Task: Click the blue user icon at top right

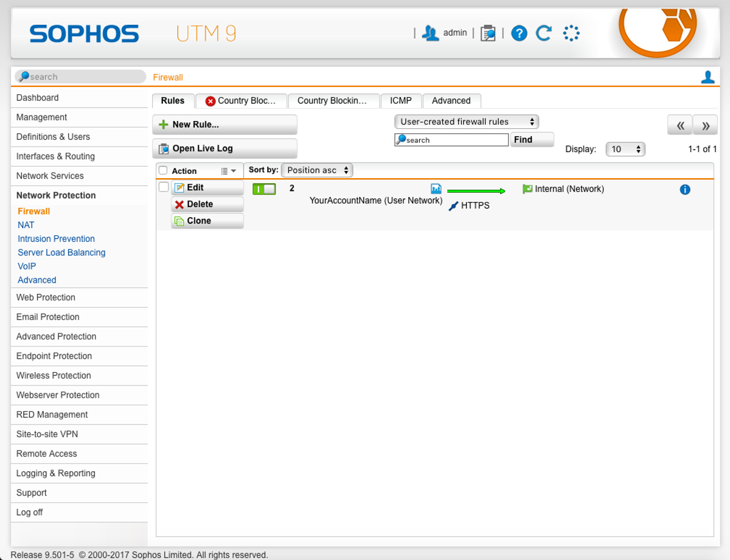Action: coord(707,77)
